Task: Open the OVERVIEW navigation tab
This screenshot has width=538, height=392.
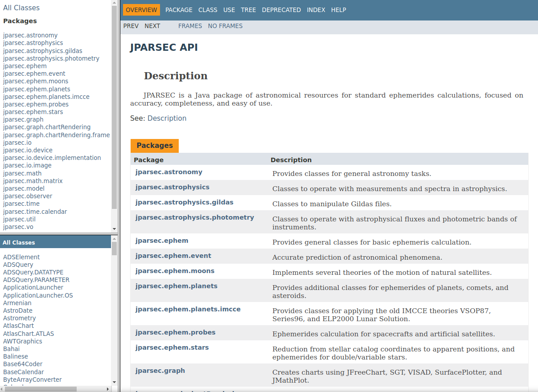Action: click(x=141, y=10)
